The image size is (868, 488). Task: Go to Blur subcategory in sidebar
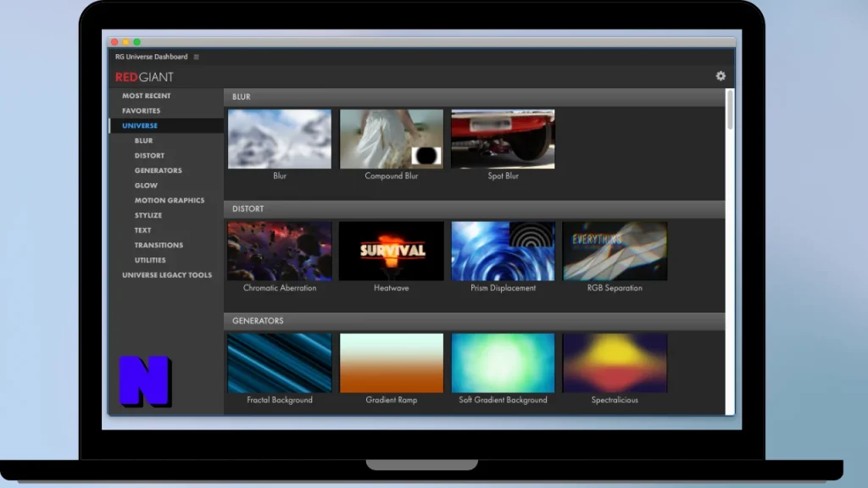pos(143,141)
